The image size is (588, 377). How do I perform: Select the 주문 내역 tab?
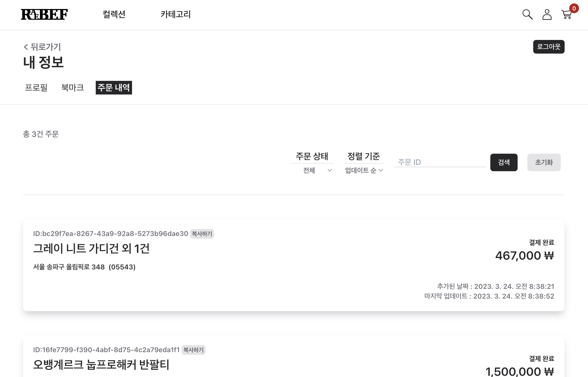click(x=114, y=87)
